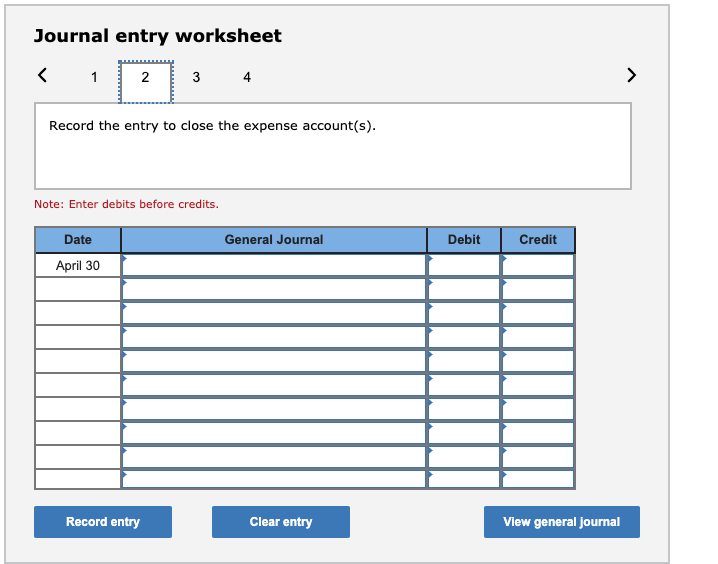
Task: Click Debit field in second row
Action: tap(464, 289)
